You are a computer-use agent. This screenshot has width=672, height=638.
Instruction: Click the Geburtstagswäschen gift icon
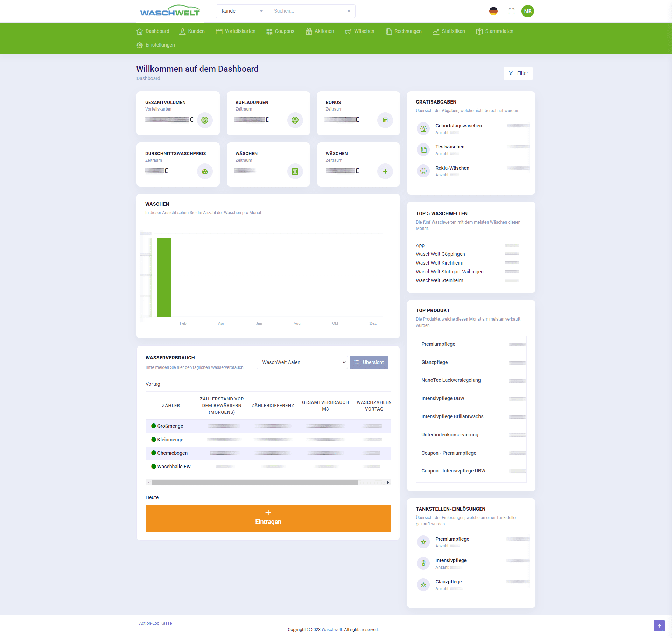click(423, 128)
